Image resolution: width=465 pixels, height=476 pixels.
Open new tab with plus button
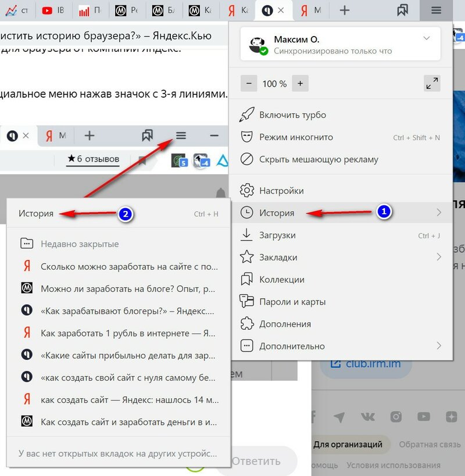(x=345, y=10)
